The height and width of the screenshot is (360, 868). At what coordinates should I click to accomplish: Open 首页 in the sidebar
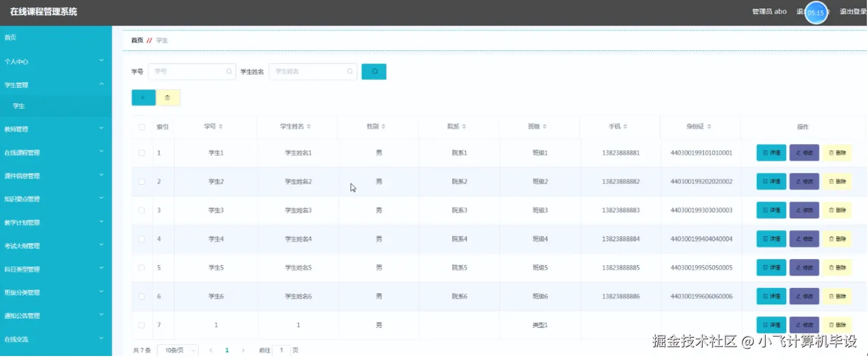56,37
